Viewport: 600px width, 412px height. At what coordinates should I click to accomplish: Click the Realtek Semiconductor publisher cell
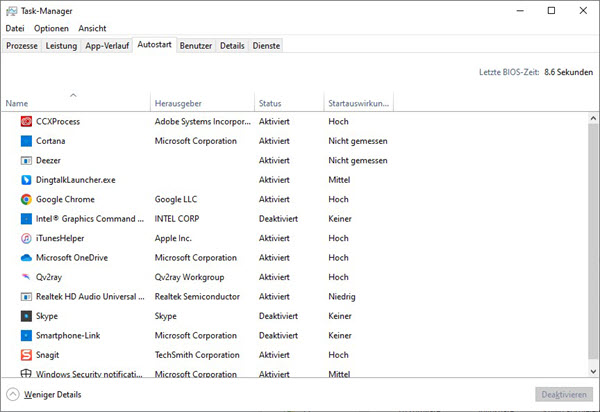click(197, 296)
